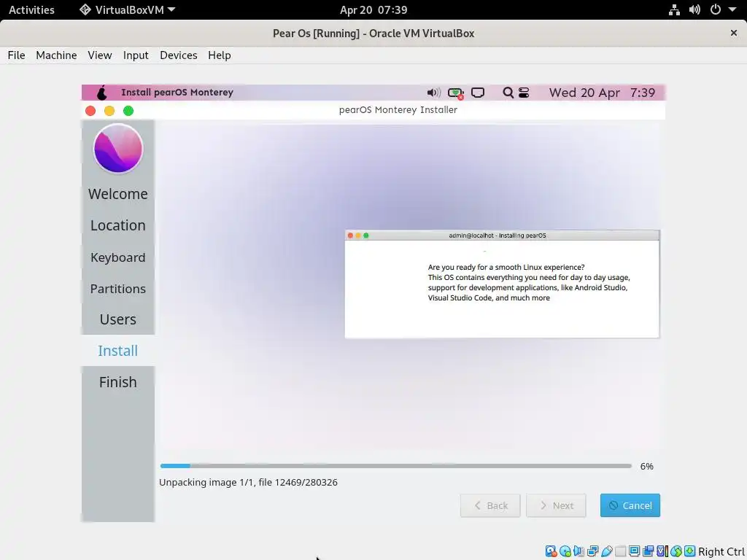Select the Finish step in the sidebar

click(x=117, y=382)
